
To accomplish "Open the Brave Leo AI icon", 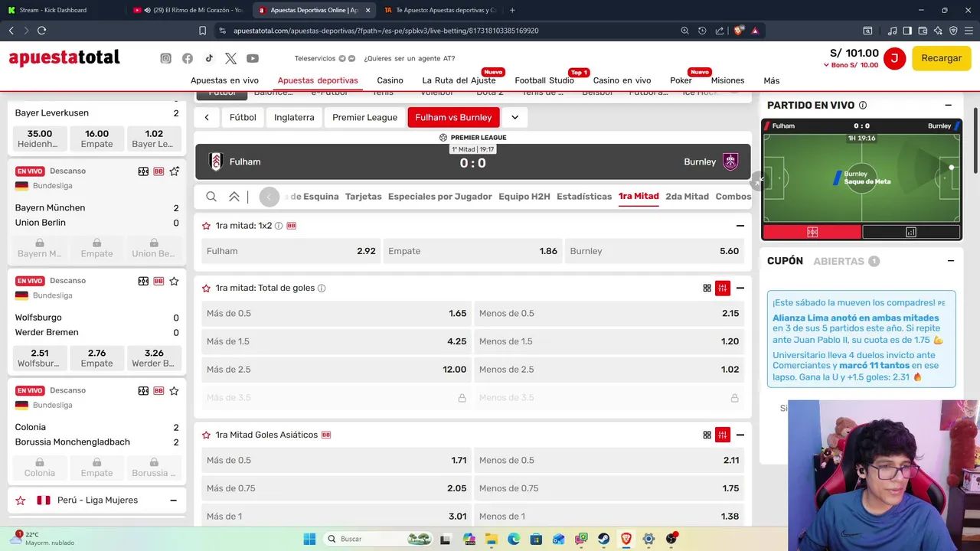I will (939, 31).
